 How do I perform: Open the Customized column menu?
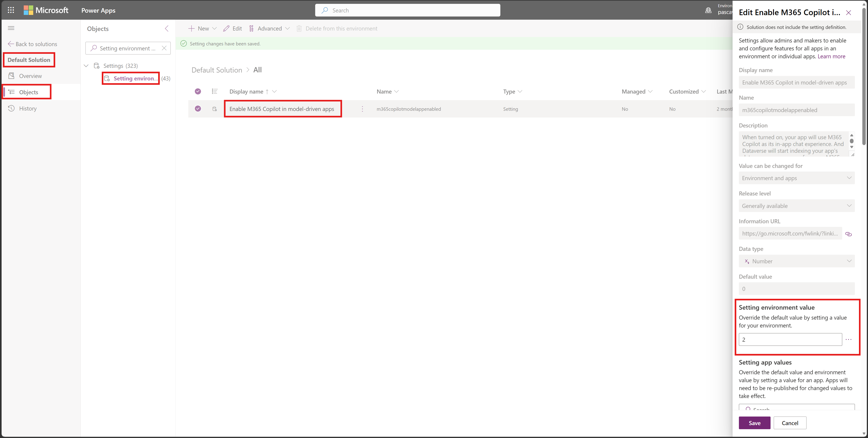tap(704, 91)
